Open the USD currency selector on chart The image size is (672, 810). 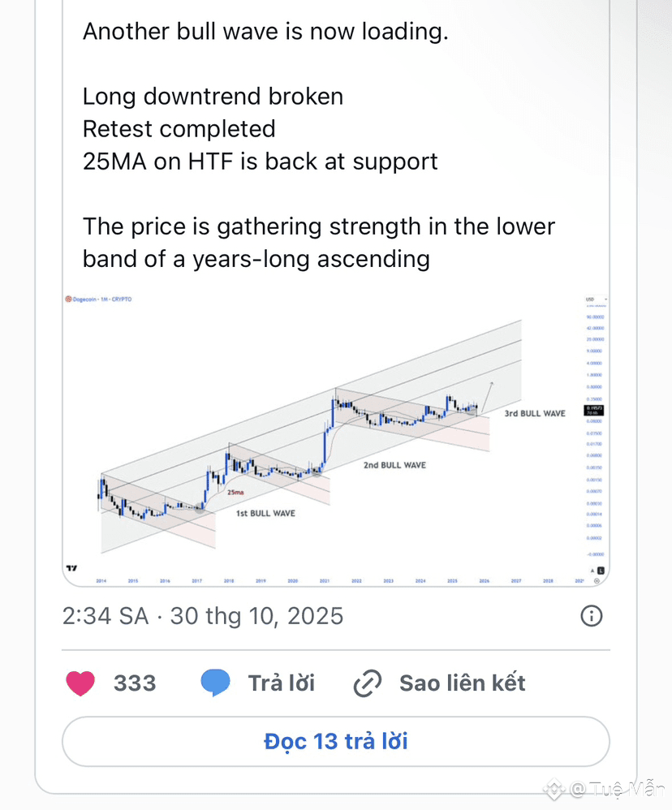(x=590, y=299)
